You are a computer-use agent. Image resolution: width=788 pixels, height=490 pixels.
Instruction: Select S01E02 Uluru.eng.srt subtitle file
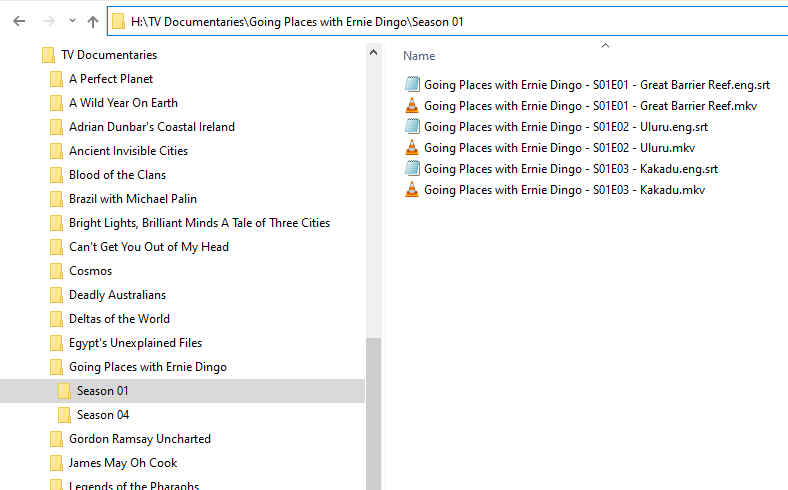pos(566,127)
